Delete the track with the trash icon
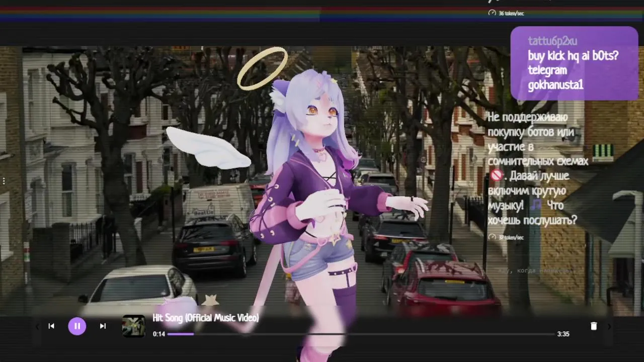Image resolution: width=644 pixels, height=362 pixels. tap(594, 326)
